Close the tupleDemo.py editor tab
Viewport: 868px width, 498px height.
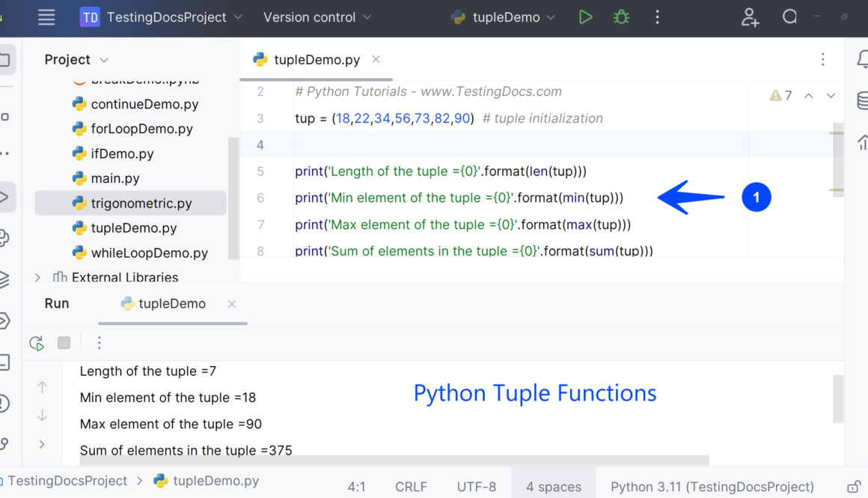tap(376, 60)
